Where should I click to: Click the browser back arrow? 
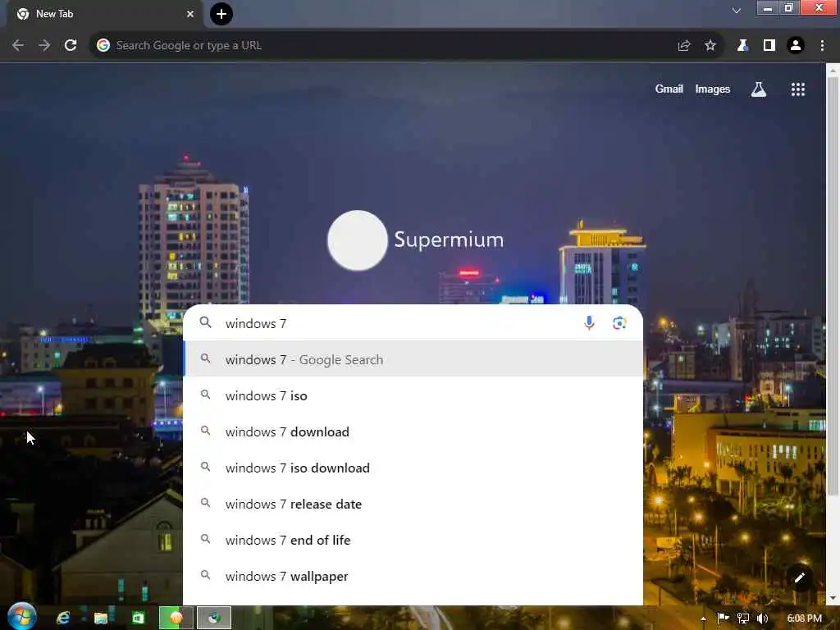pyautogui.click(x=18, y=46)
